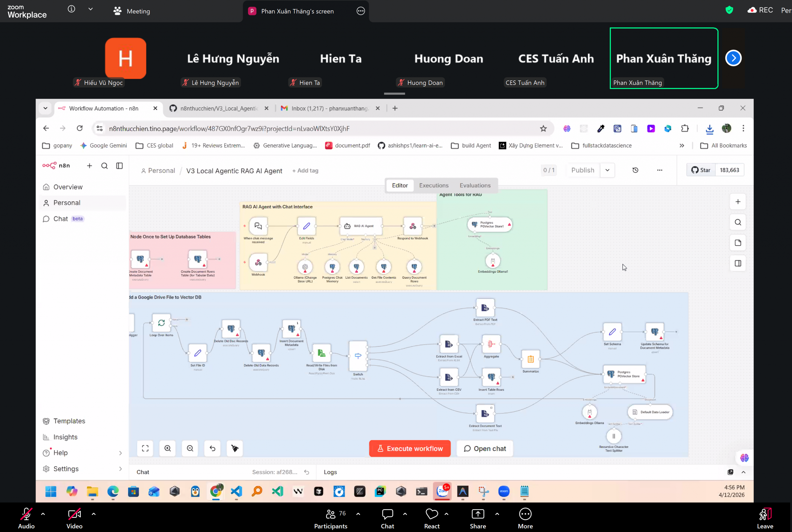792x532 pixels.
Task: Open the node search on the canvas panel
Action: (x=738, y=222)
